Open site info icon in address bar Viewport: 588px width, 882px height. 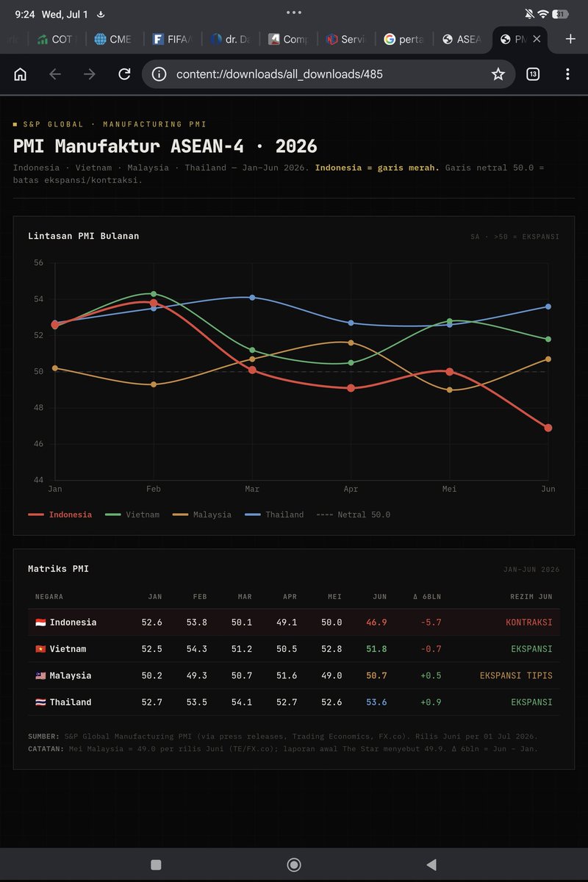(159, 74)
